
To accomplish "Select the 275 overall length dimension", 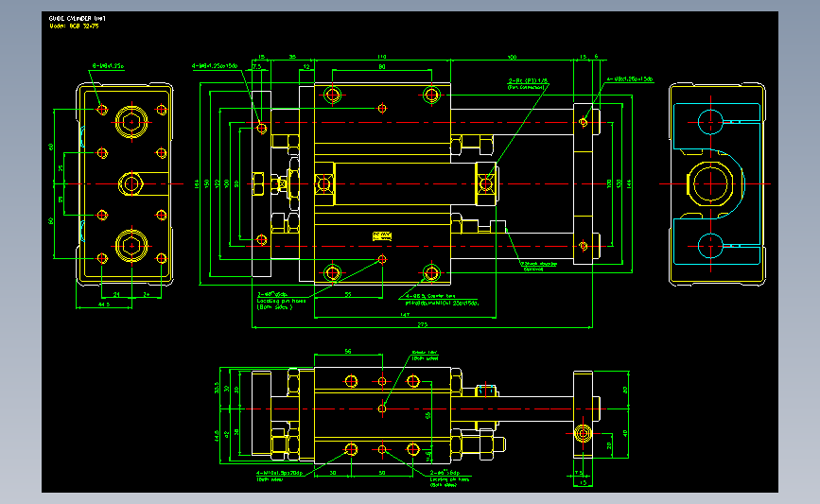I will 422,324.
